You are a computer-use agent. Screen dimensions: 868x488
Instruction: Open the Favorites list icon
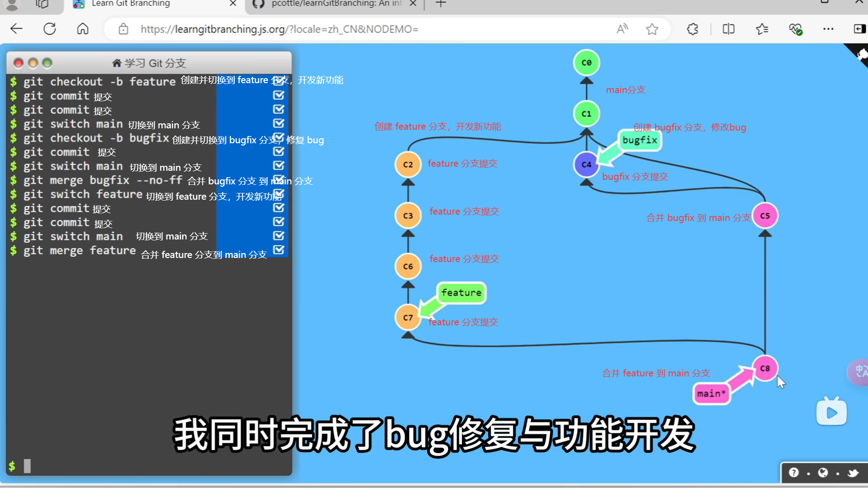point(762,29)
